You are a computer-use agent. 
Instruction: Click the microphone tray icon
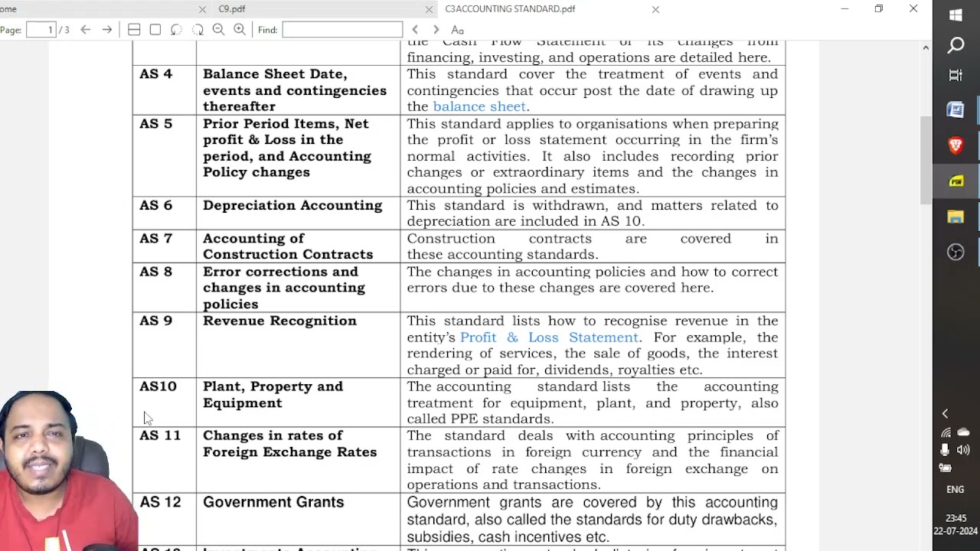tap(946, 450)
